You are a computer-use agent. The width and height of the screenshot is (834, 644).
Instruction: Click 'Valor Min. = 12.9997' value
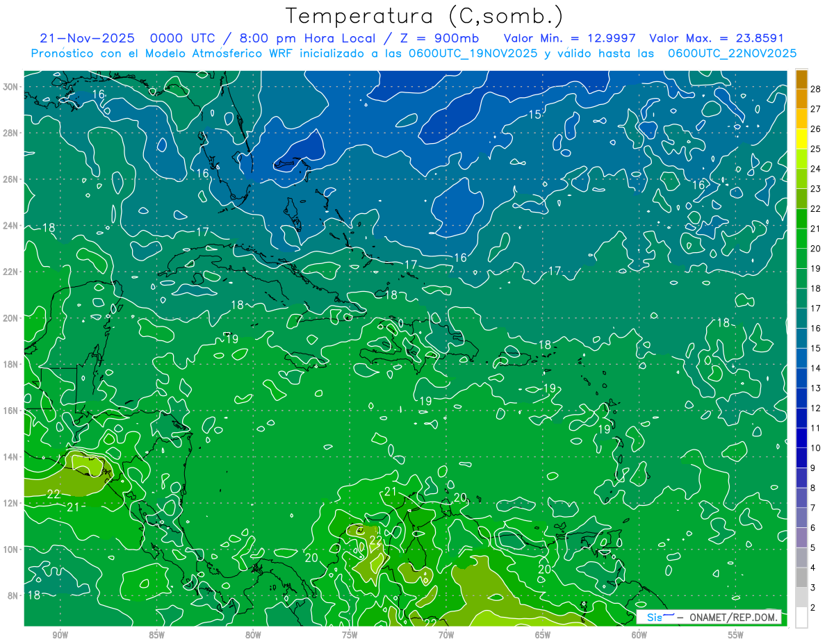click(x=570, y=38)
